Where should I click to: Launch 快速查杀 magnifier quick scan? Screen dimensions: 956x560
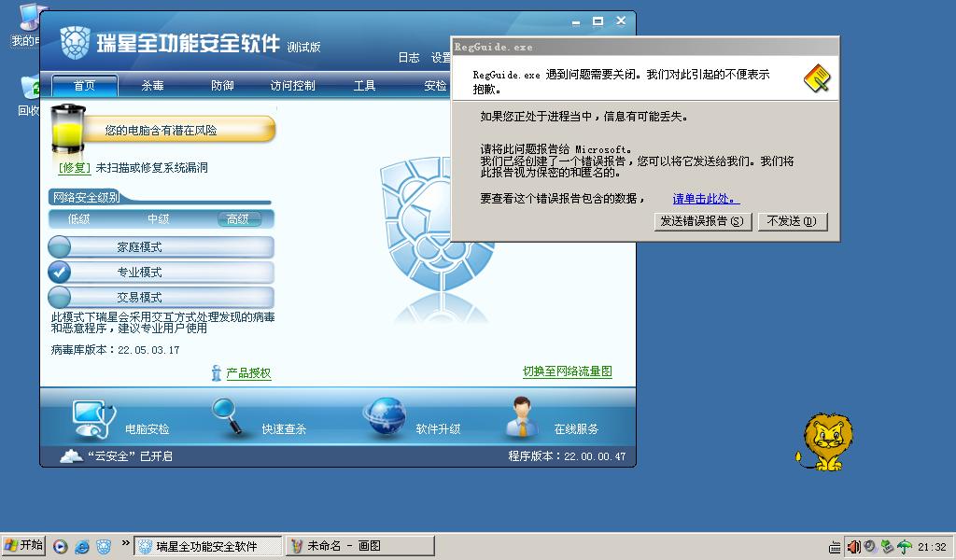(228, 417)
